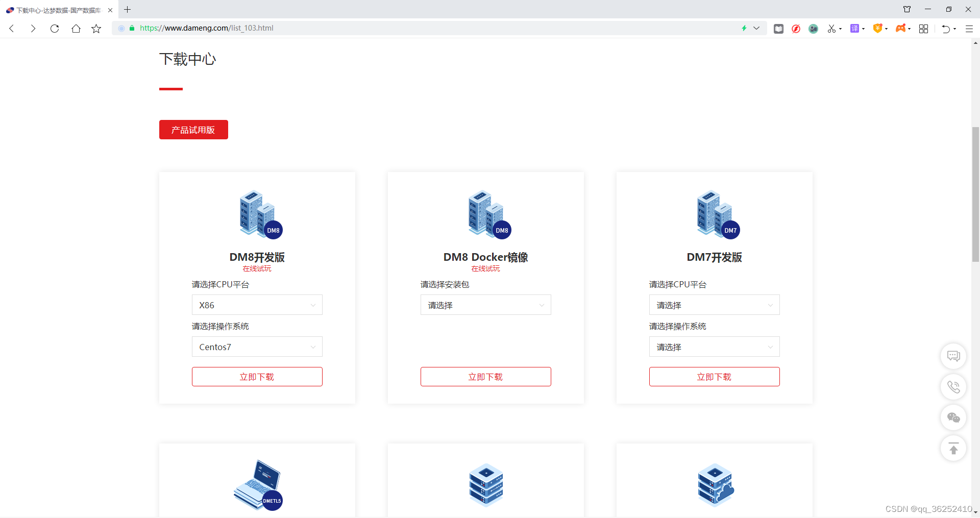Click the URL address field
The image size is (980, 518).
coord(439,28)
